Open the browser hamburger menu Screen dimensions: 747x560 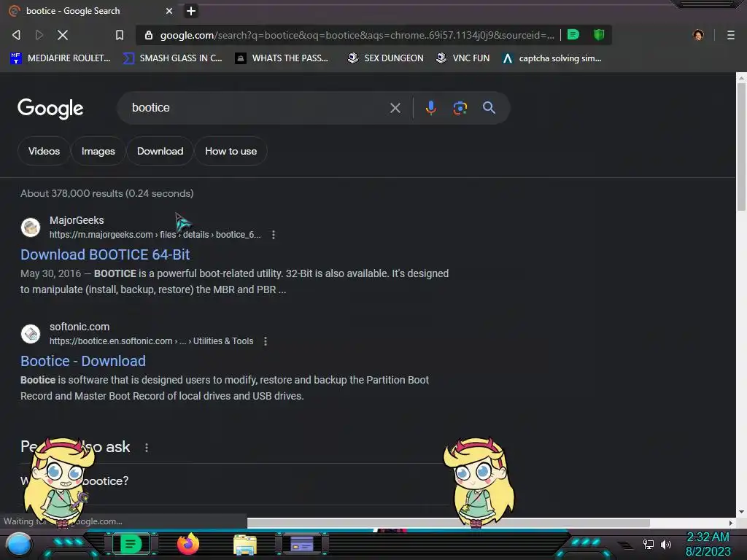(x=730, y=35)
